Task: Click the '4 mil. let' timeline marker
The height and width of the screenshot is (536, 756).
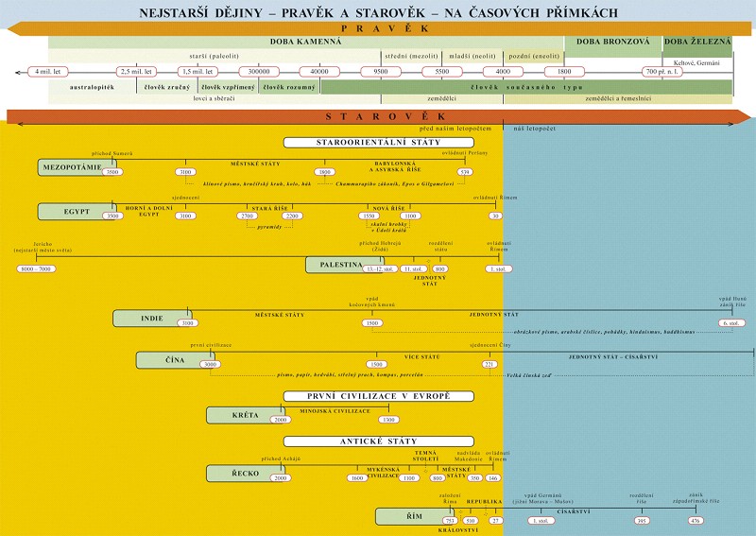Action: 48,72
